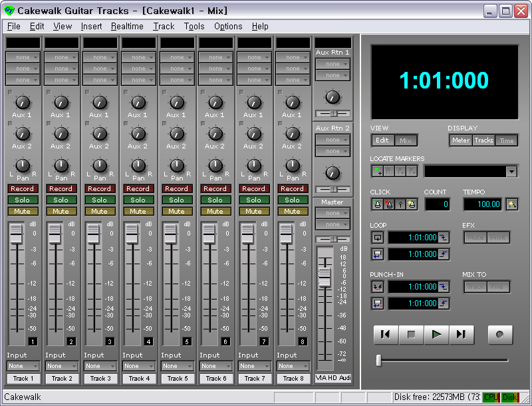Add a new locate marker with green flag
532x406 pixels.
[378, 172]
